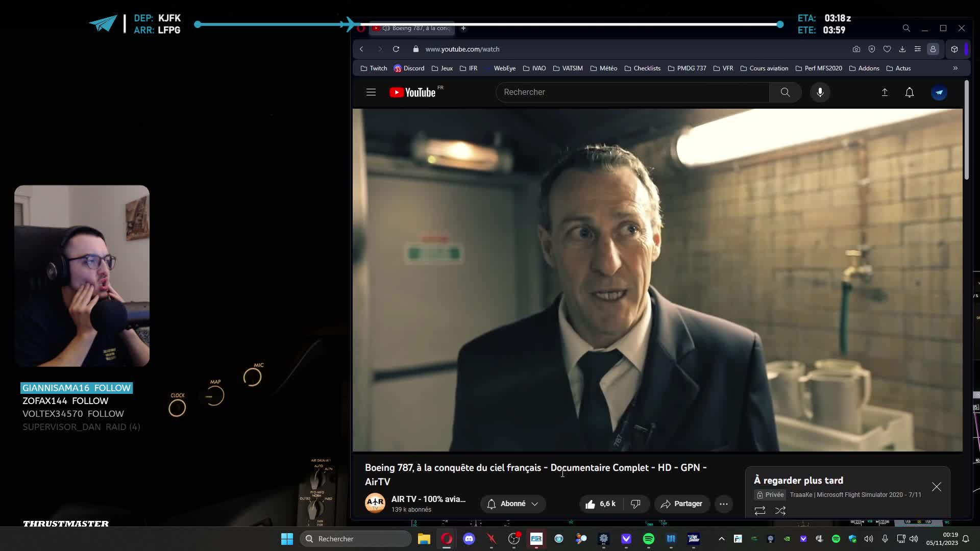Open the AIR TV channel avatar
This screenshot has width=980, height=551.
coord(375,503)
